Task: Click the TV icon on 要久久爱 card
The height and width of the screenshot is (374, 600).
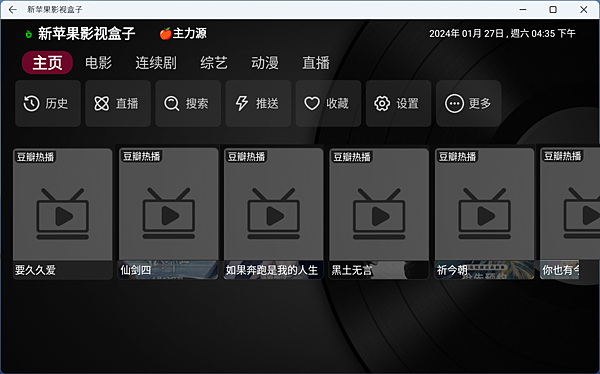Action: click(63, 213)
